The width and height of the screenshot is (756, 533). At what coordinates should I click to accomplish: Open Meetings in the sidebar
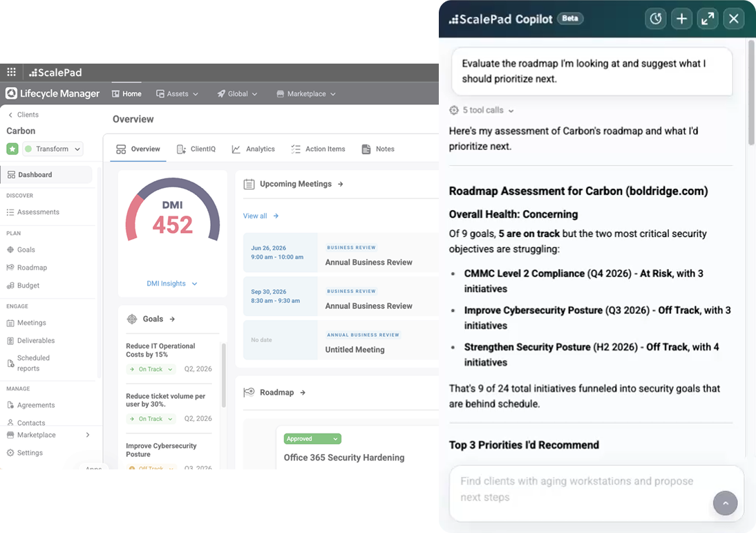(26, 323)
